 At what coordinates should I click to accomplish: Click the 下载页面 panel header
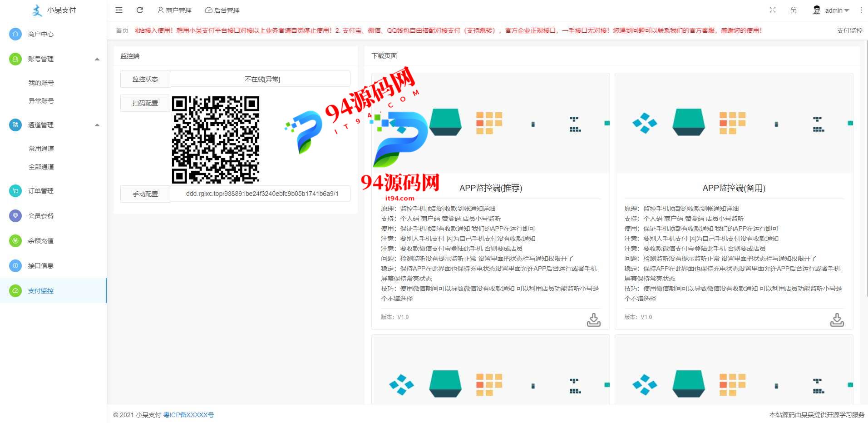pyautogui.click(x=384, y=56)
